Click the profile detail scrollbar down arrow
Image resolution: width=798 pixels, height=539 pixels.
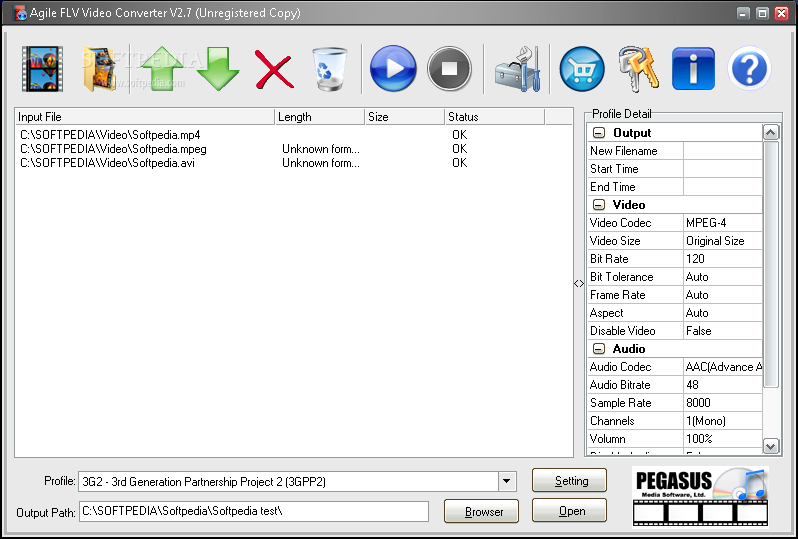[771, 446]
